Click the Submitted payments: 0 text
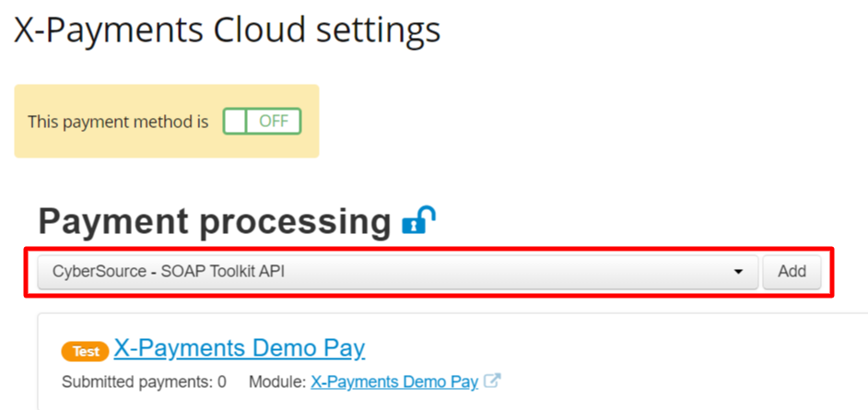Viewport: 868px width, 410px height. pos(144,381)
